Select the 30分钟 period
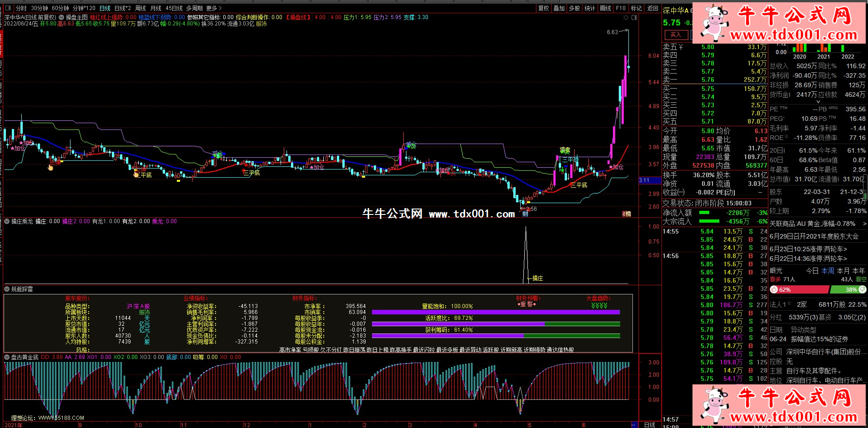This screenshot has width=868, height=428. click(40, 8)
